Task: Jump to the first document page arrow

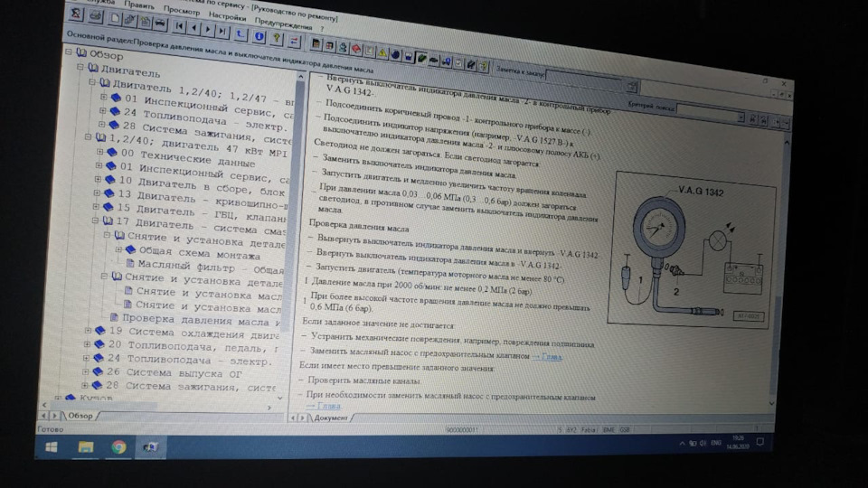Action: (x=179, y=26)
